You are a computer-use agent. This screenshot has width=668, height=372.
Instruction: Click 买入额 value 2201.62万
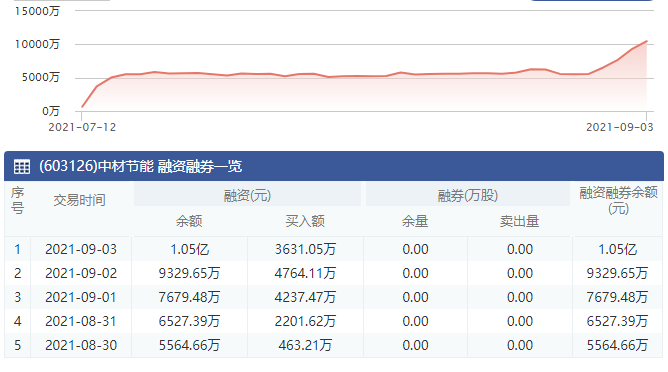305,321
